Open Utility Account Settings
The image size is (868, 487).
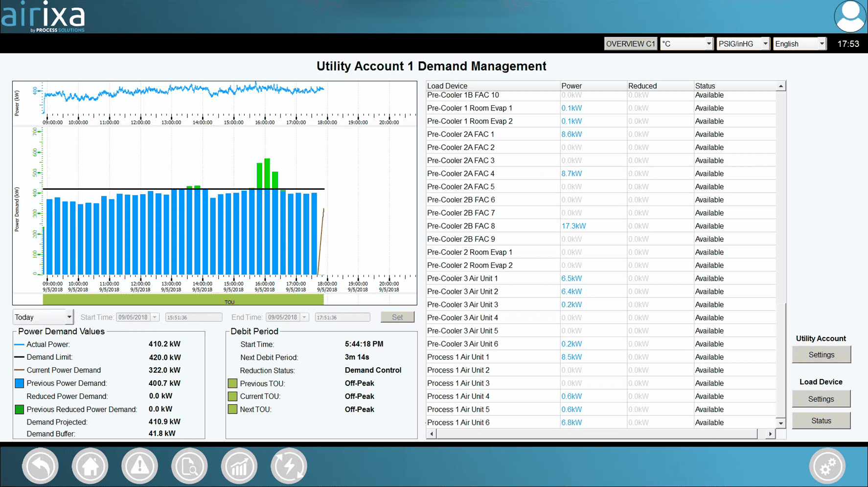pyautogui.click(x=821, y=355)
